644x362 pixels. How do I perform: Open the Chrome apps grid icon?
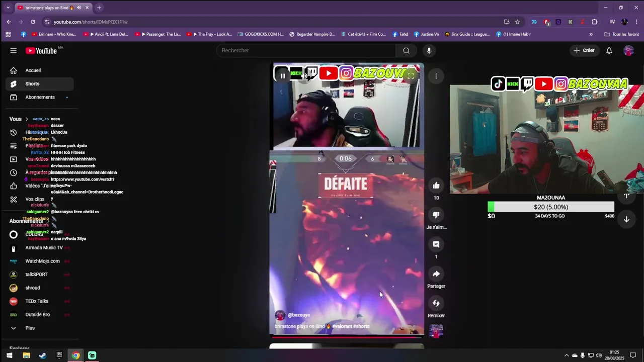tap(8, 34)
